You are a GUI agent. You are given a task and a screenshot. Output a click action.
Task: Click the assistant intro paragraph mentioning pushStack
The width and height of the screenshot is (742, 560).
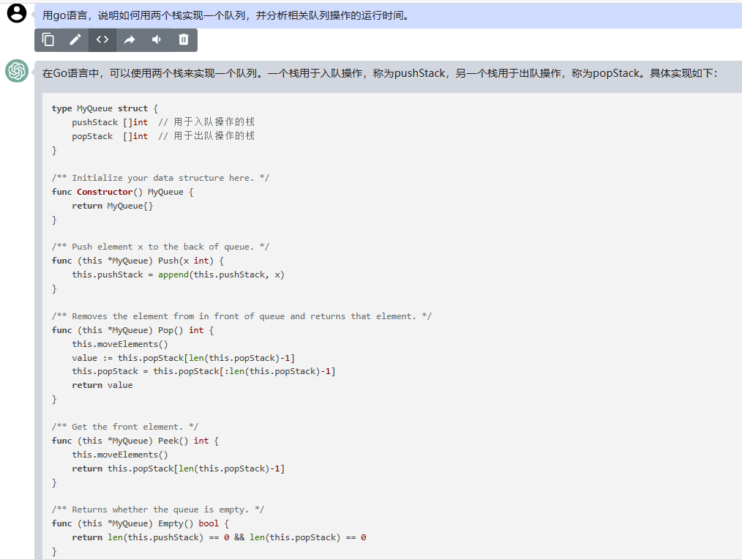click(380, 73)
